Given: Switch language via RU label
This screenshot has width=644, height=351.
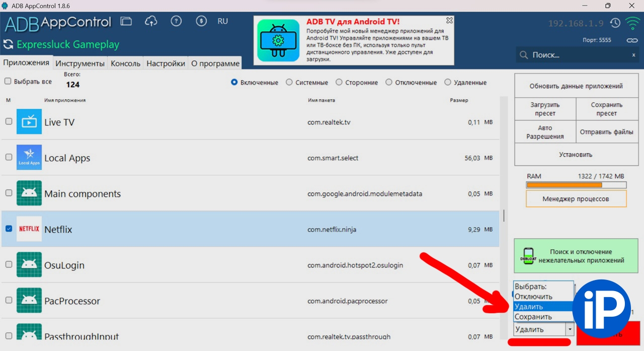Looking at the screenshot, I should 223,21.
